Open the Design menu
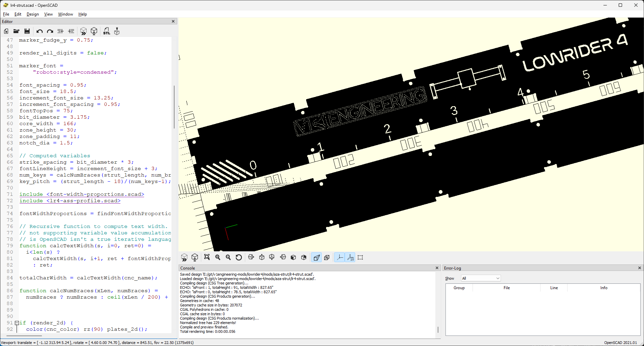 (33, 14)
